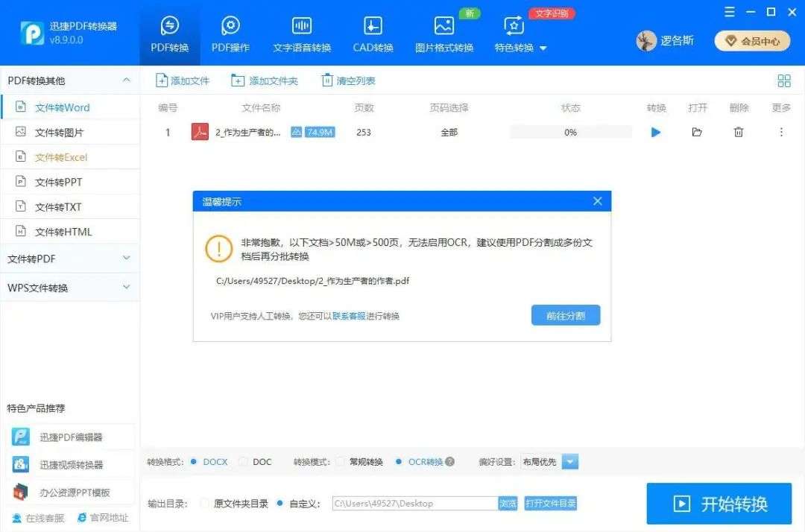Click the image badge next to 74.9M
The width and height of the screenshot is (805, 532).
[x=296, y=133]
